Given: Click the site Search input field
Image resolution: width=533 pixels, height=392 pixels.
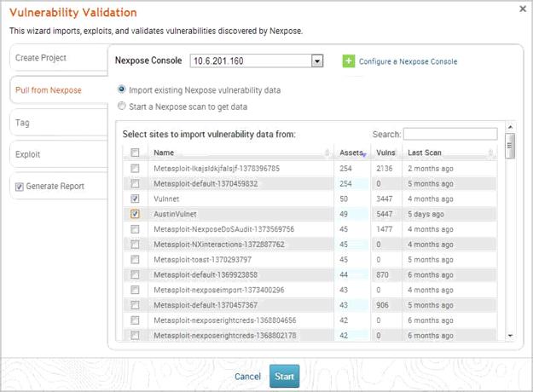Looking at the screenshot, I should pyautogui.click(x=449, y=134).
